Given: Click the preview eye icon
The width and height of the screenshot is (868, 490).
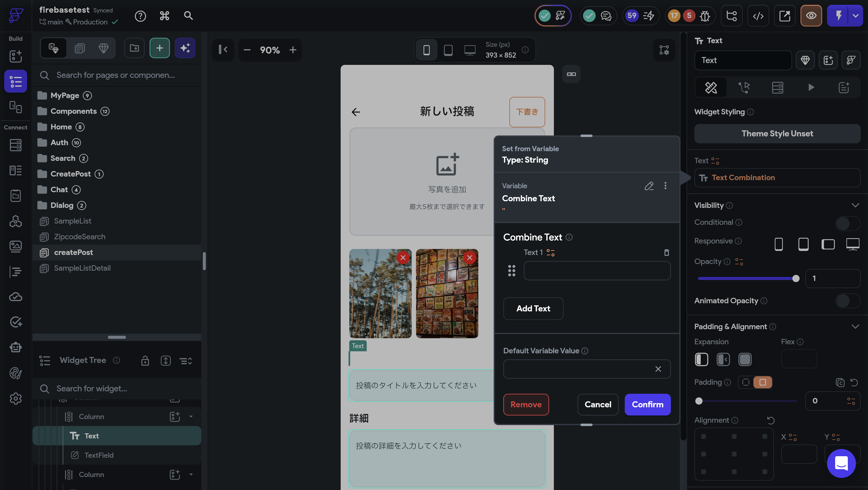Looking at the screenshot, I should point(811,15).
